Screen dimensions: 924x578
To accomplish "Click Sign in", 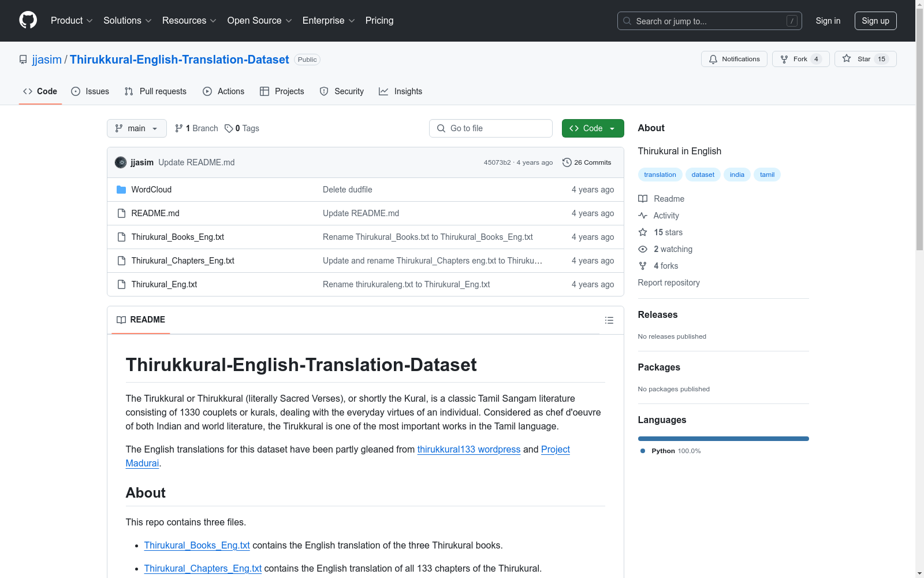I will point(828,21).
